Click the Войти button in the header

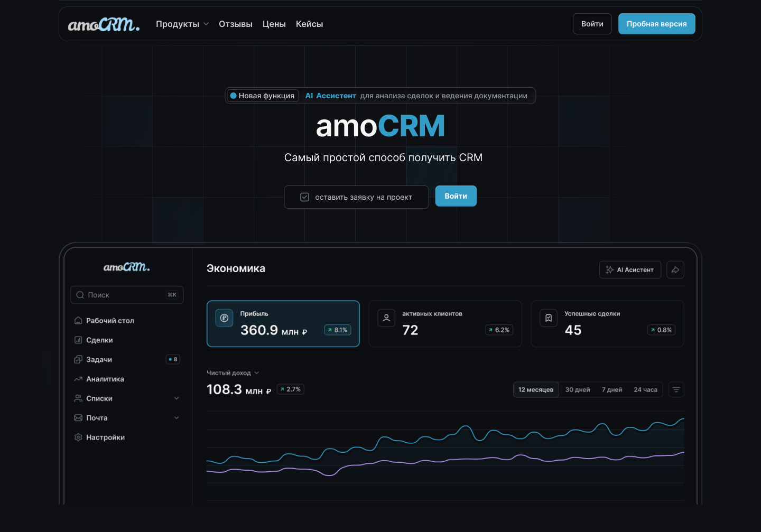(x=592, y=24)
